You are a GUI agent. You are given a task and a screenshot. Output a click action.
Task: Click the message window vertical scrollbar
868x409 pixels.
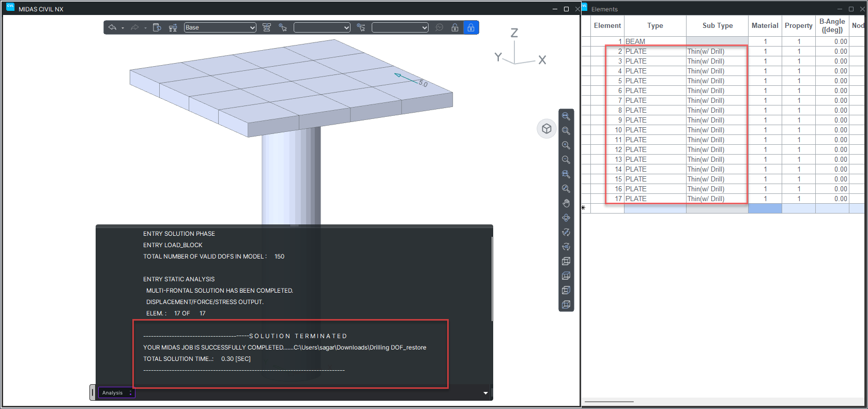point(492,279)
